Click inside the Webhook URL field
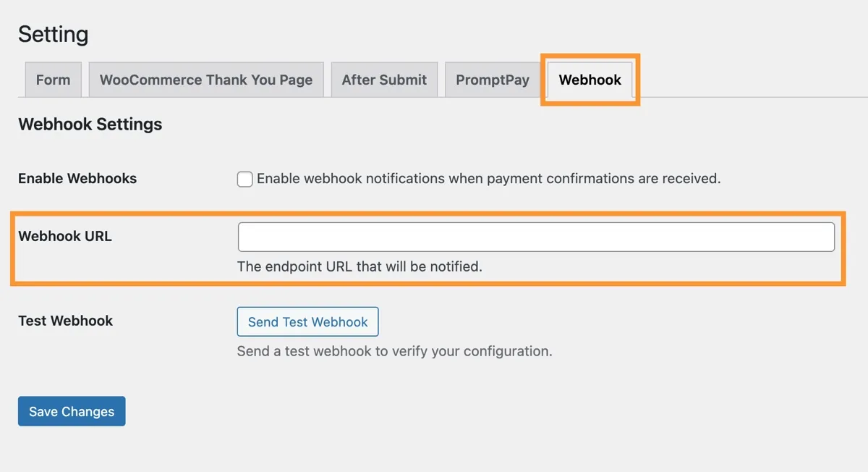The height and width of the screenshot is (472, 868). [x=535, y=236]
